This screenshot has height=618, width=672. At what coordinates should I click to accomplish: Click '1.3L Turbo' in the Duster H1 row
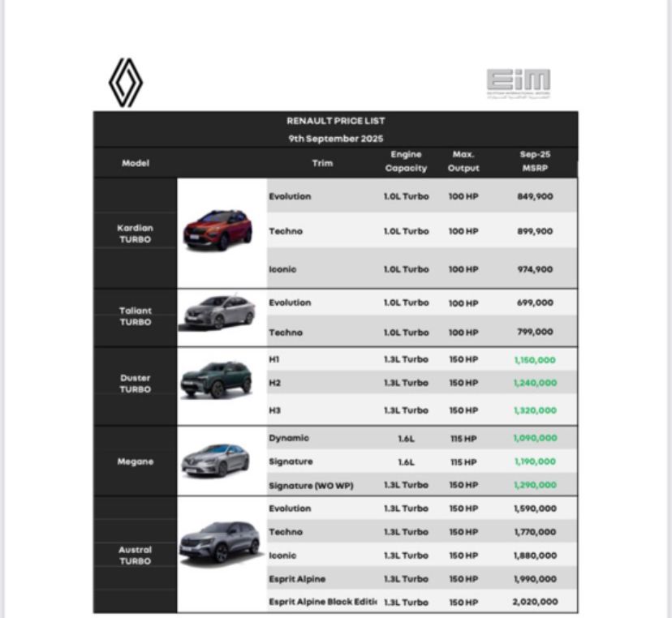406,360
